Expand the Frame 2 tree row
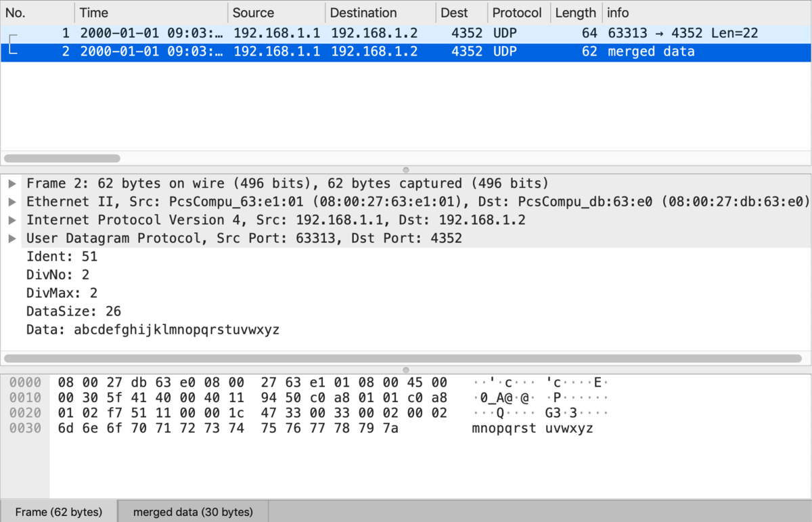 [12, 183]
